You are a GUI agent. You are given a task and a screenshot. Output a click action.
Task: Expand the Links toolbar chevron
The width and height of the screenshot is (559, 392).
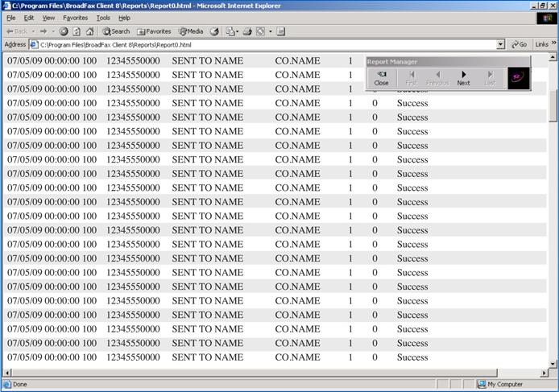[553, 44]
